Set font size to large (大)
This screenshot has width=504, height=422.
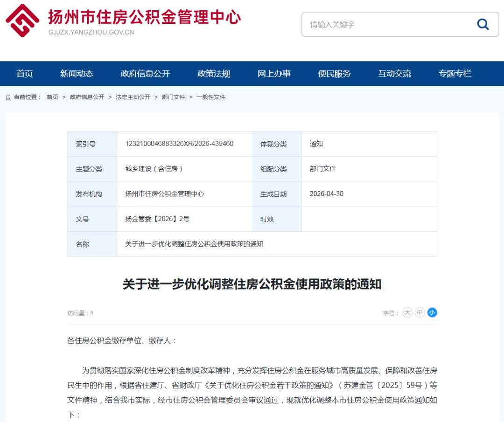pyautogui.click(x=407, y=312)
